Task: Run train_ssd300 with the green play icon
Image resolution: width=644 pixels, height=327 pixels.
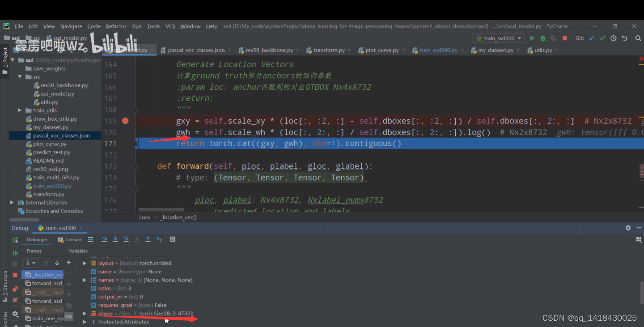Action: pos(532,38)
